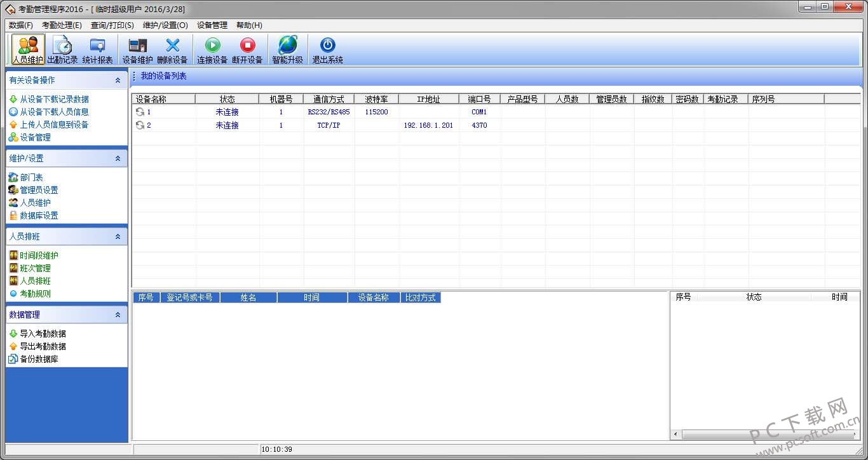Image resolution: width=868 pixels, height=460 pixels.
Task: Click 管理员设置 sidebar icon
Action: 13,190
